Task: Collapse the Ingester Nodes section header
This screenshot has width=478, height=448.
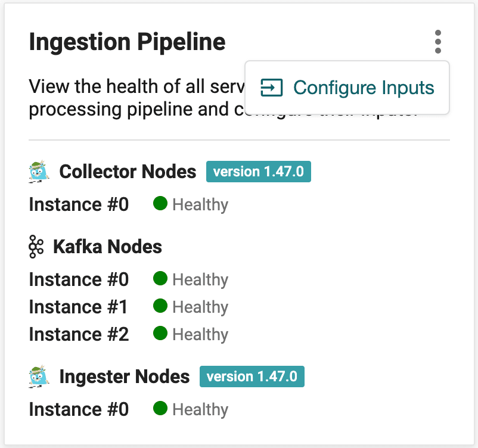Action: click(x=124, y=377)
